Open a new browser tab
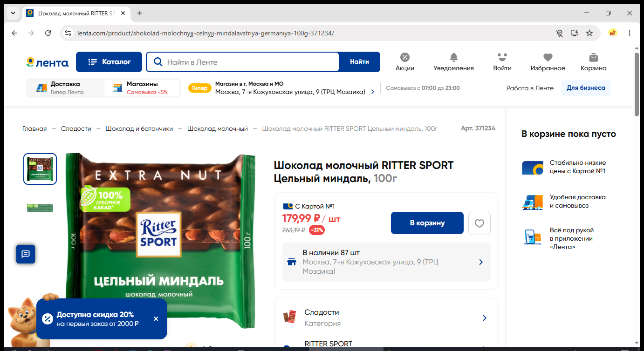644x351 pixels. pyautogui.click(x=140, y=13)
